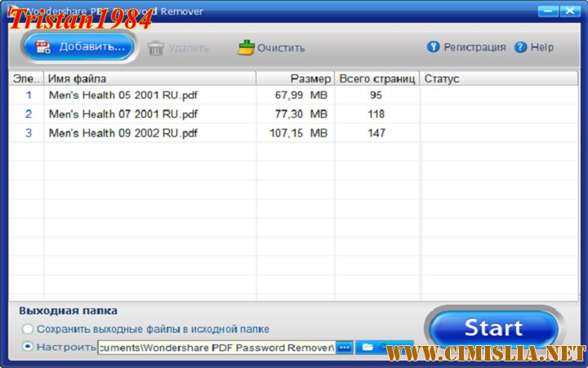
Task: Select Men's Health 09 2002 RU.pdf row
Action: [x=123, y=132]
